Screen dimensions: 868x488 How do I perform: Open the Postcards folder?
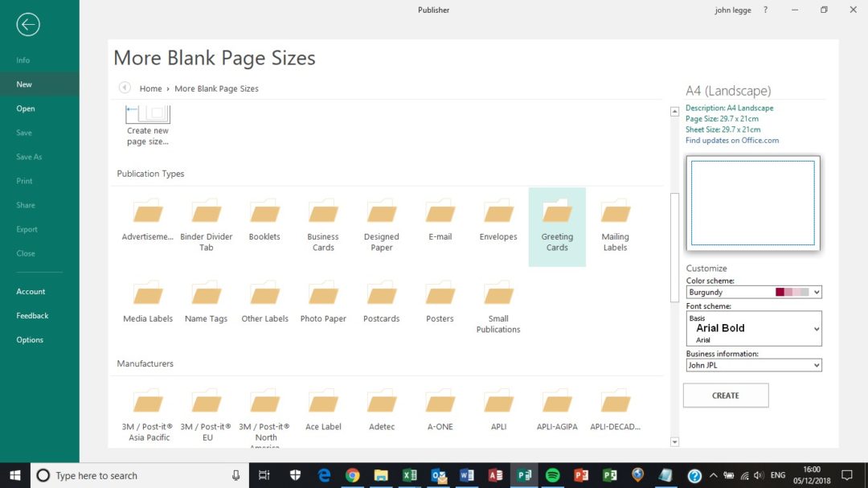tap(382, 302)
